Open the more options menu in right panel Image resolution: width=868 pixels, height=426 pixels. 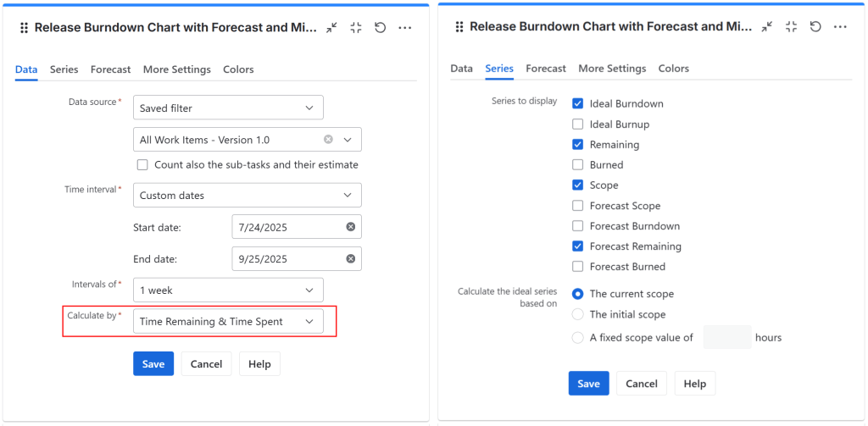point(840,27)
